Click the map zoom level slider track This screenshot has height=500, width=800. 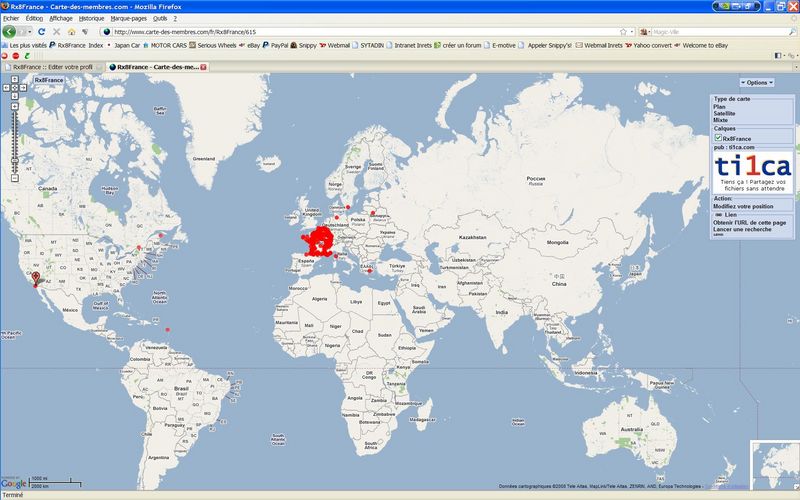(x=14, y=135)
